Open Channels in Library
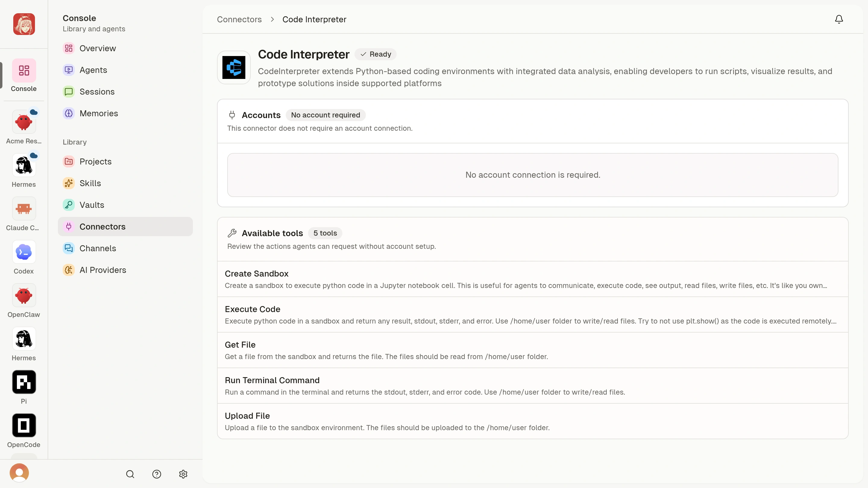Image resolution: width=868 pixels, height=488 pixels. tap(125, 248)
